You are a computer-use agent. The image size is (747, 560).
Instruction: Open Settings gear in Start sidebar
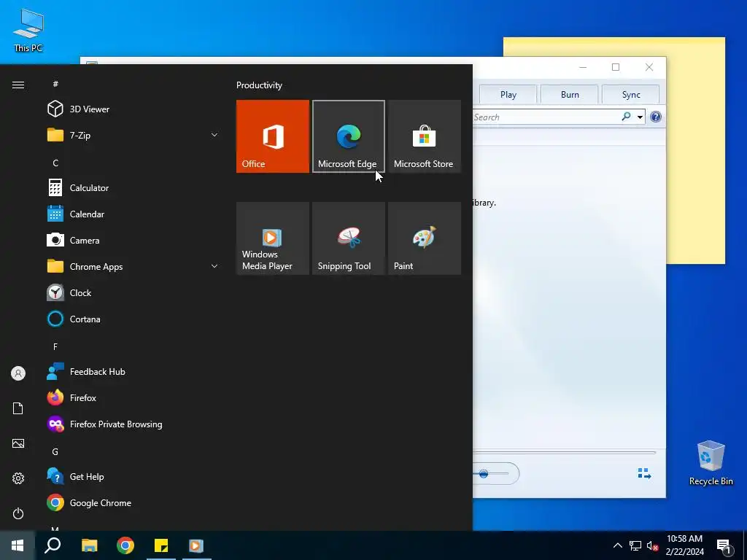click(x=18, y=478)
